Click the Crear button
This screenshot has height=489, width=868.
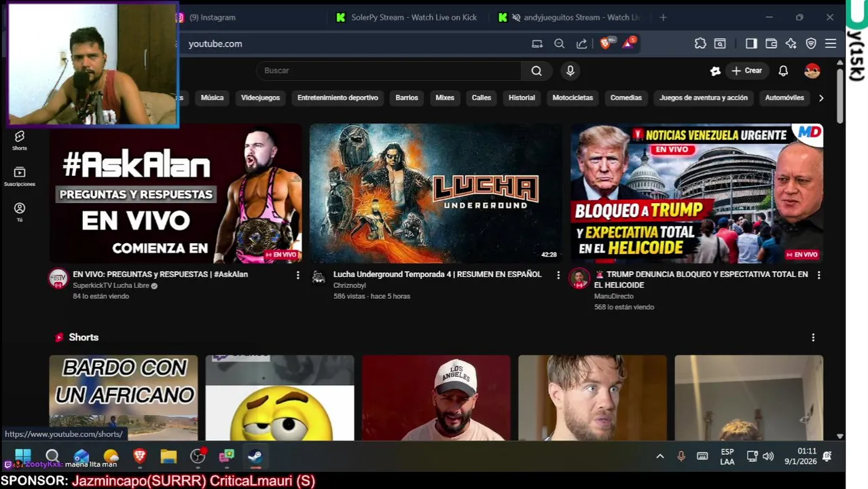coord(746,71)
